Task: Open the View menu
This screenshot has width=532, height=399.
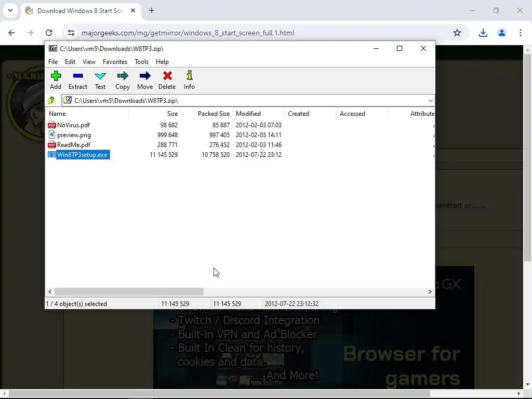Action: (x=89, y=62)
